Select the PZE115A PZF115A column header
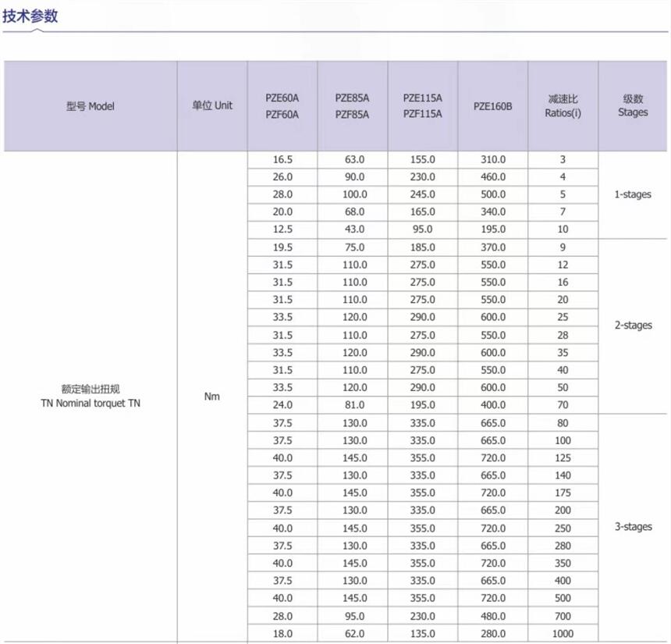This screenshot has height=644, width=671. pyautogui.click(x=422, y=106)
